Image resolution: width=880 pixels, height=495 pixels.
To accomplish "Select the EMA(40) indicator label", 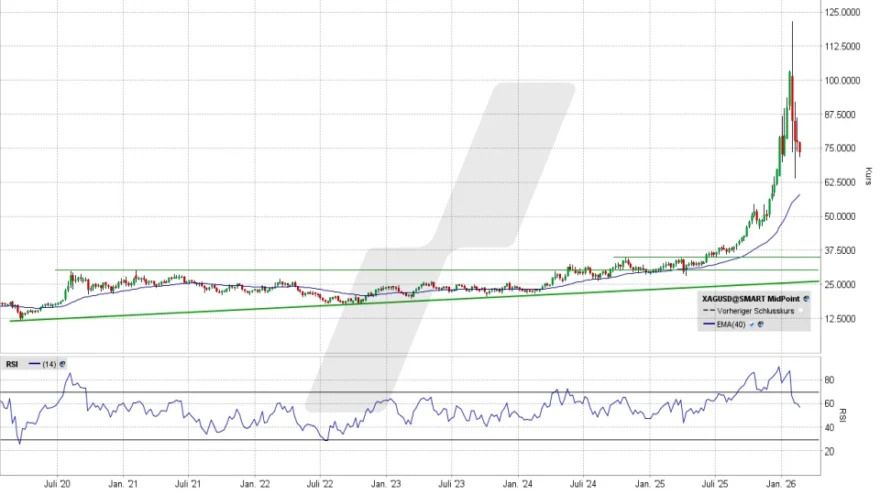I will tap(730, 324).
